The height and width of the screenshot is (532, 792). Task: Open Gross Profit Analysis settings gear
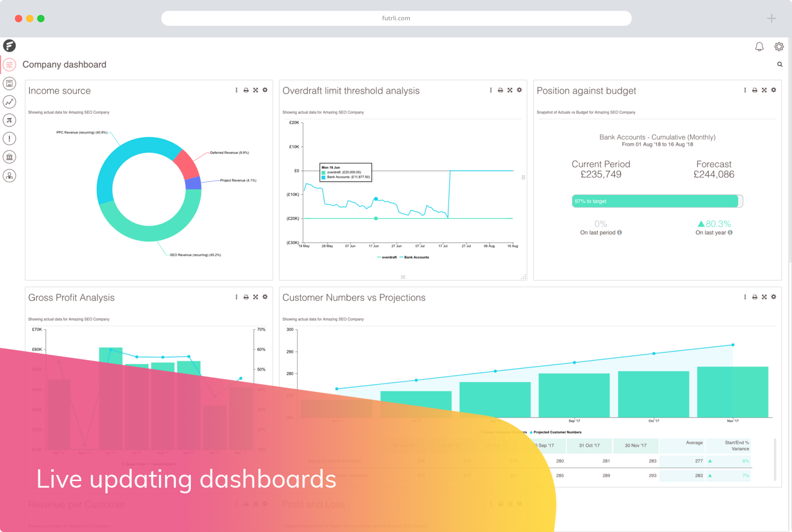265,297
